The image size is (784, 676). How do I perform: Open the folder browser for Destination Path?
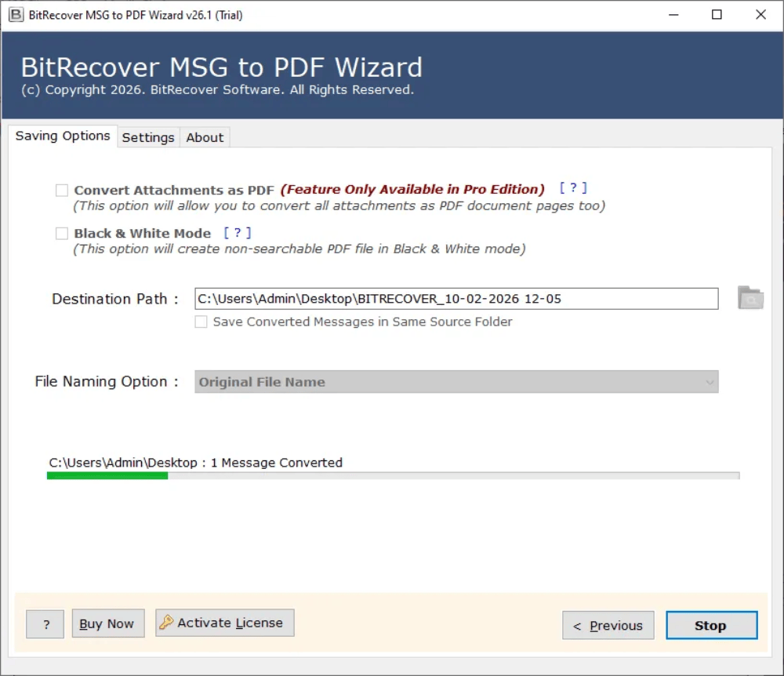(750, 298)
